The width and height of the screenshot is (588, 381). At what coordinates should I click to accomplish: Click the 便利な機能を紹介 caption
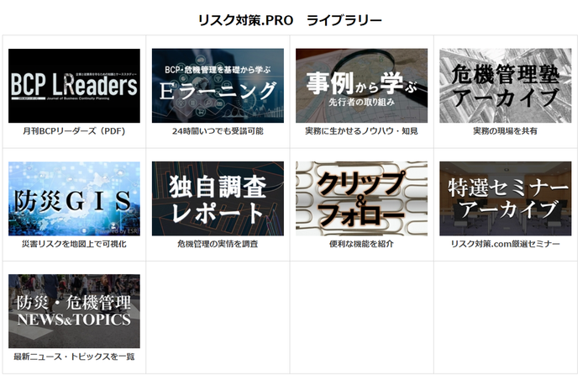(361, 244)
